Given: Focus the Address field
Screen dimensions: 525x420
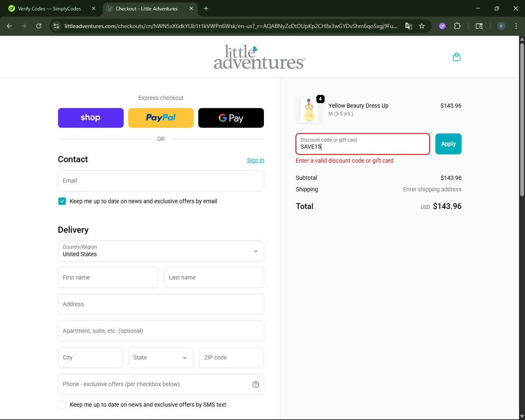Looking at the screenshot, I should (161, 304).
